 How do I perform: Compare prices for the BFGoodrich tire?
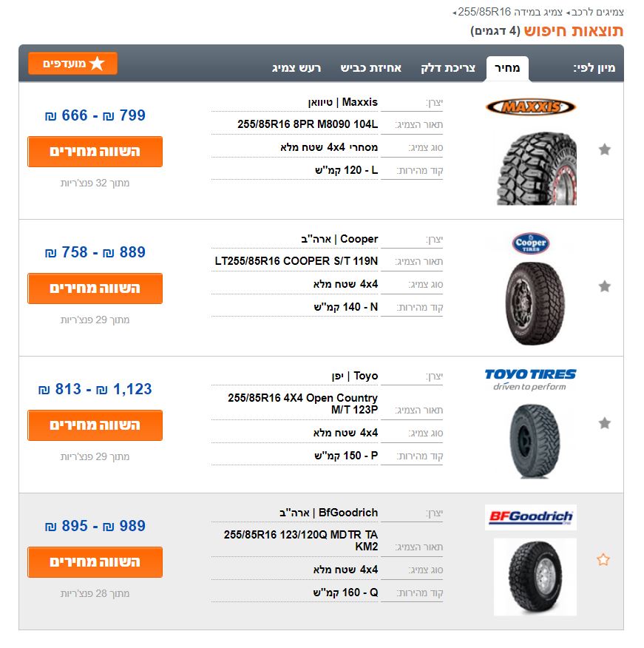(x=95, y=562)
